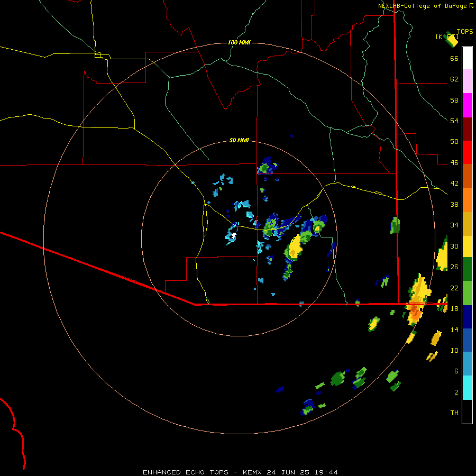Click the "58" legend value
This screenshot has width=476, height=476.
[454, 100]
